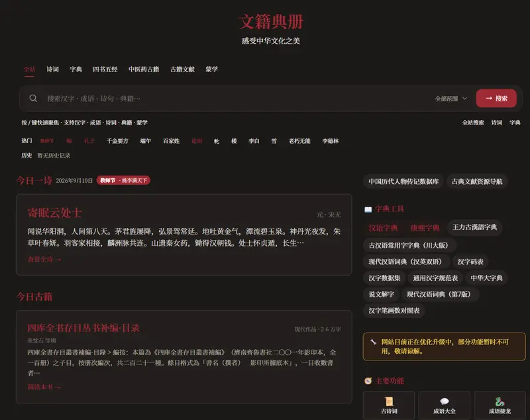Select hot keyword 教师节
This screenshot has height=420, width=530.
click(47, 141)
